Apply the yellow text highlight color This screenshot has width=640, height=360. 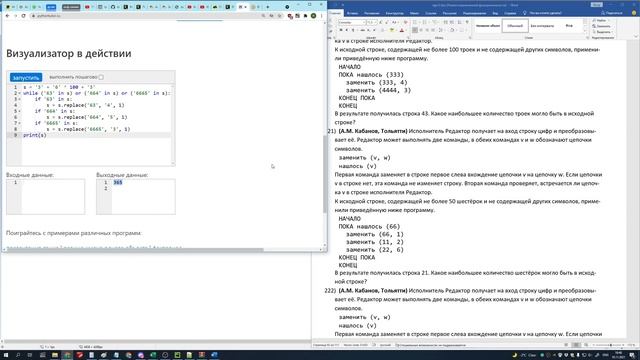[392, 30]
